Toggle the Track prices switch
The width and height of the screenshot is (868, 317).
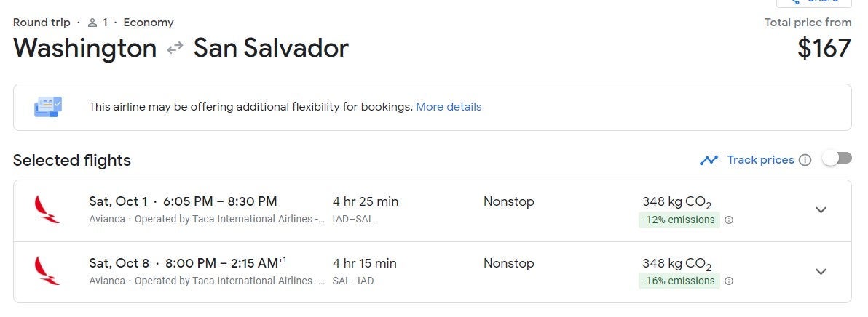coord(837,159)
